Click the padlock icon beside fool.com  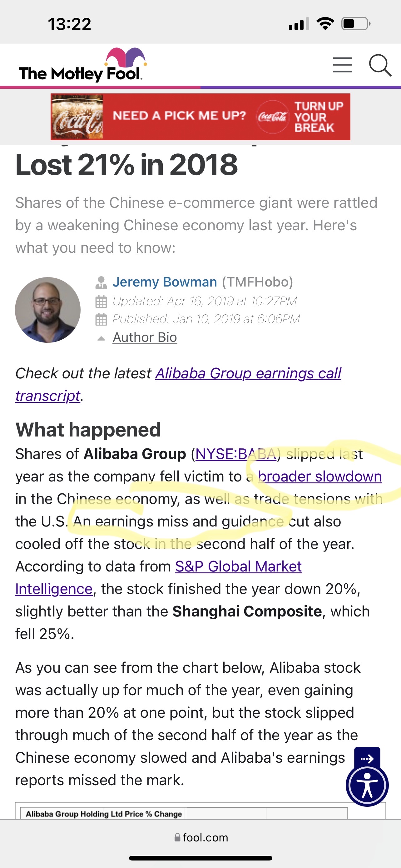[177, 837]
